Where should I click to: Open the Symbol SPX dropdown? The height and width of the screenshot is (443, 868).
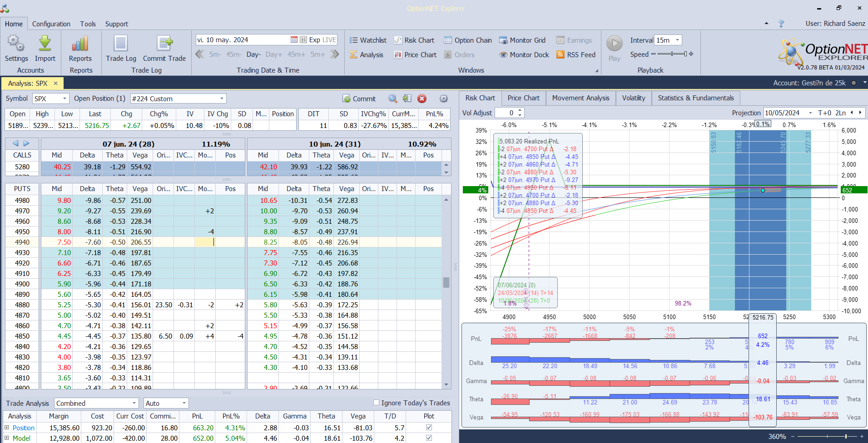coord(65,98)
